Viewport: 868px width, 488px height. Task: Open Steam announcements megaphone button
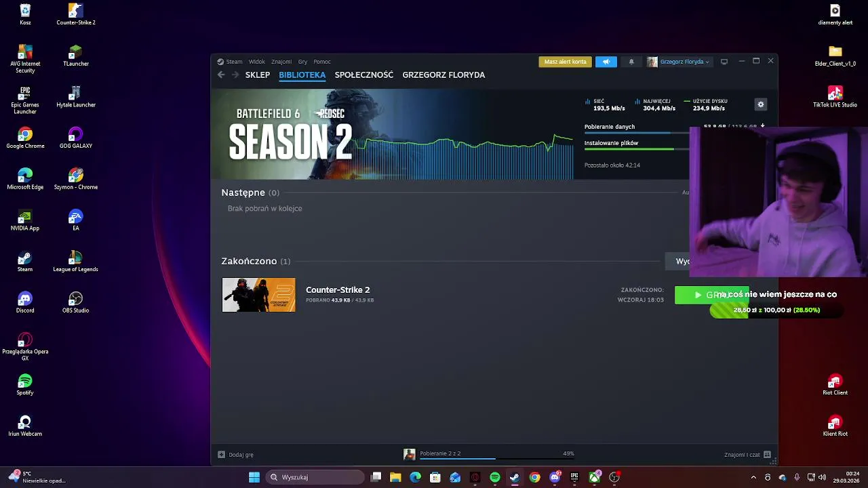tap(606, 62)
